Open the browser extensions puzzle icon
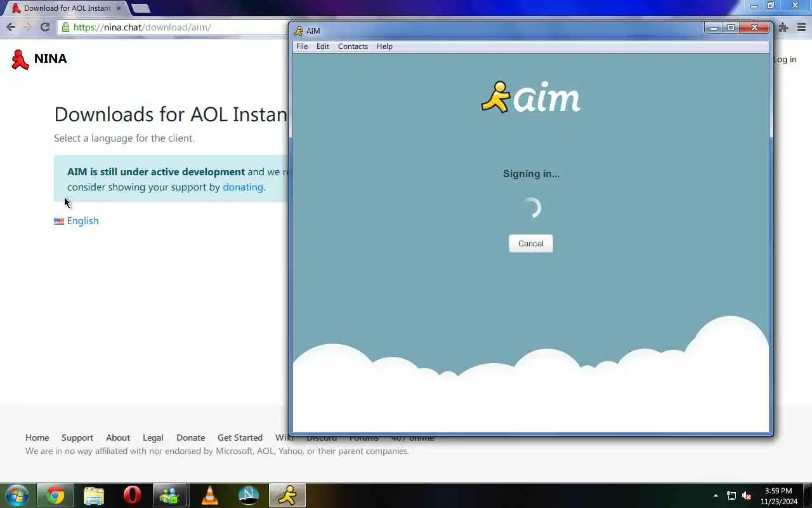The width and height of the screenshot is (812, 508). pyautogui.click(x=783, y=27)
